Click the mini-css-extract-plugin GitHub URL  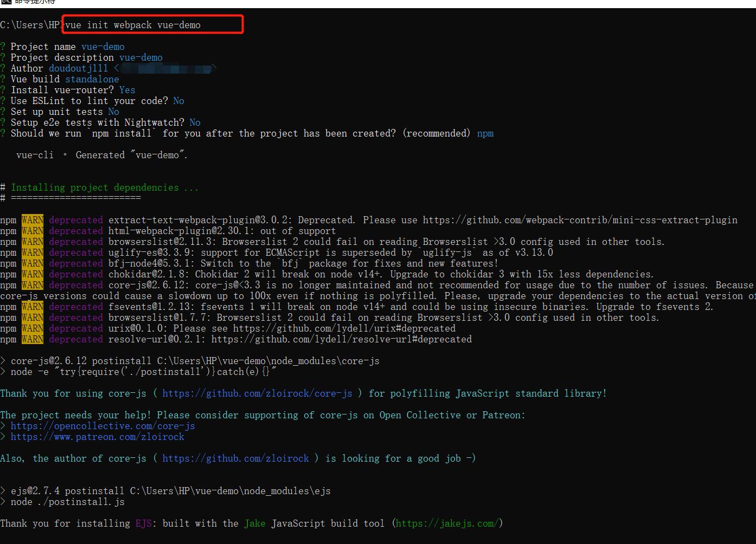click(580, 220)
